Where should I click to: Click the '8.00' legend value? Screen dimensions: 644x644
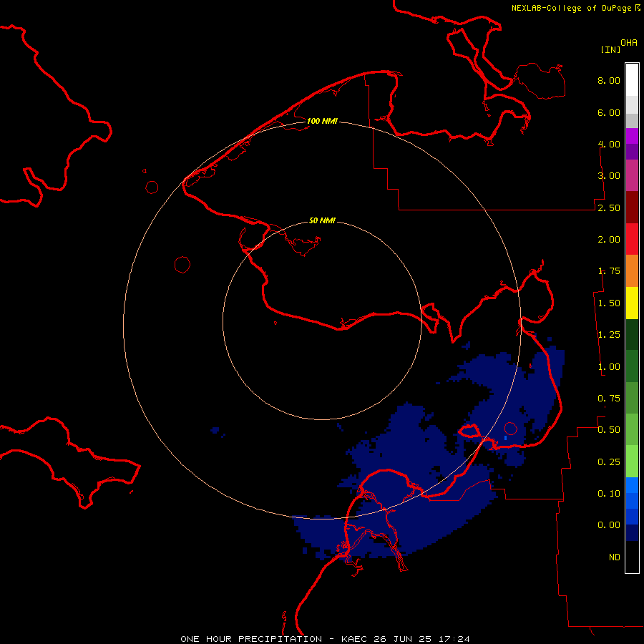[609, 80]
